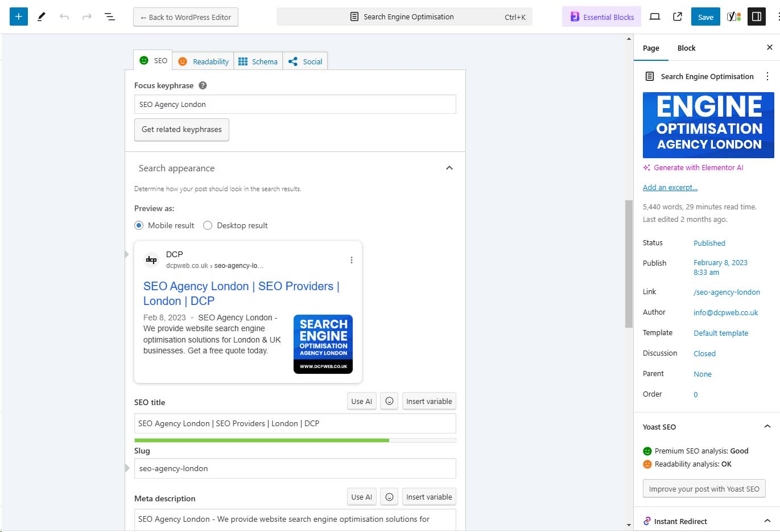Click the SEO title length progress bar
780x532 pixels.
(x=295, y=440)
